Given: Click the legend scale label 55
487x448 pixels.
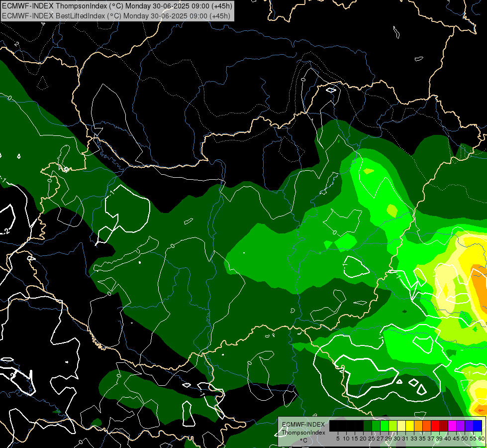Looking at the screenshot, I should pos(474,439).
